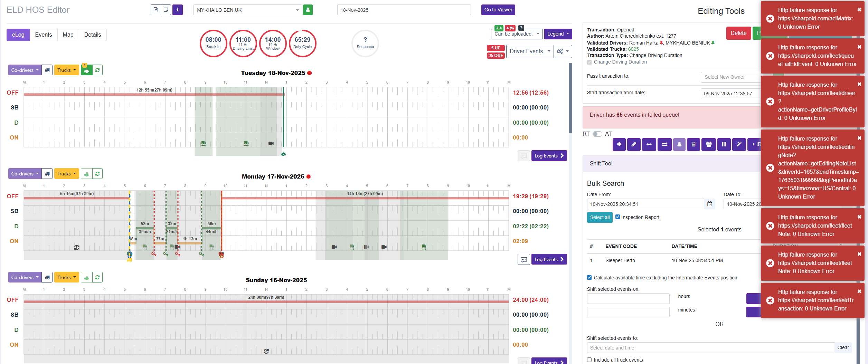The width and height of the screenshot is (868, 364).
Task: Click the Shift minutes input field
Action: tap(628, 312)
